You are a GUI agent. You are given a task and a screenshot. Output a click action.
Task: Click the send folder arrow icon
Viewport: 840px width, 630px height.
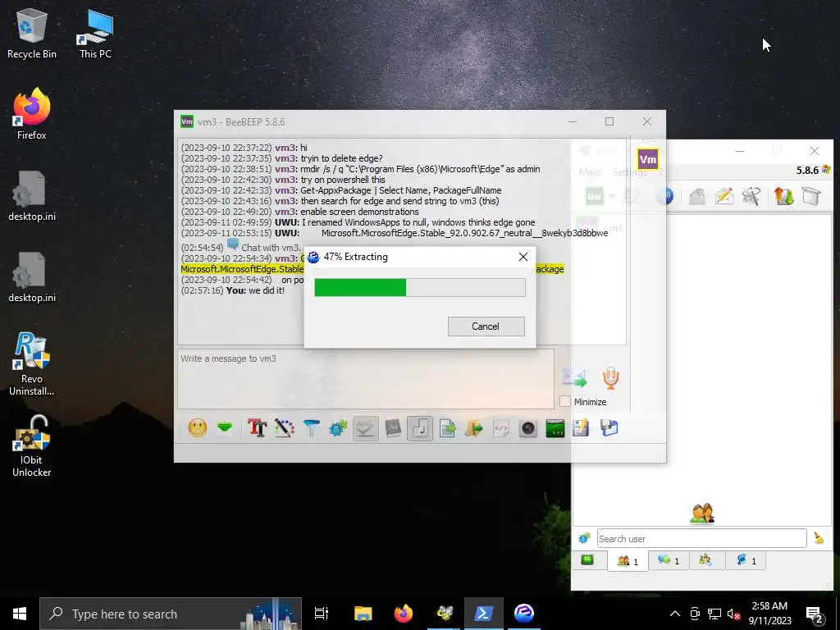pyautogui.click(x=473, y=428)
